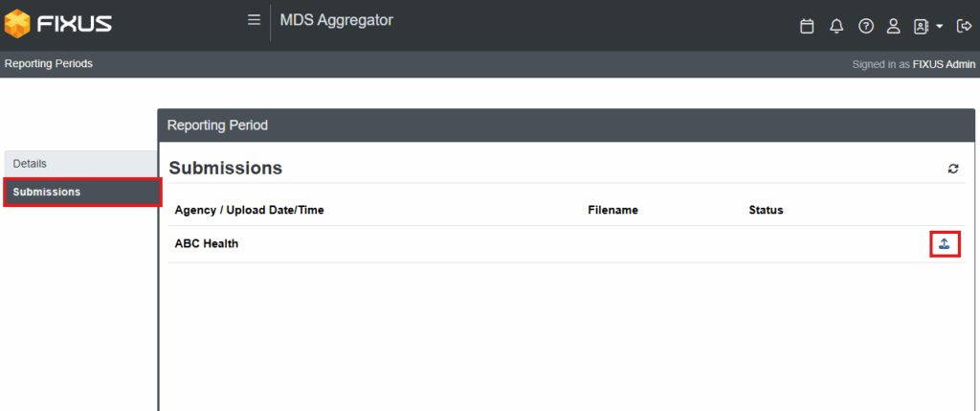
Task: Click the FIXUS Admin signed-in name
Action: pos(944,64)
